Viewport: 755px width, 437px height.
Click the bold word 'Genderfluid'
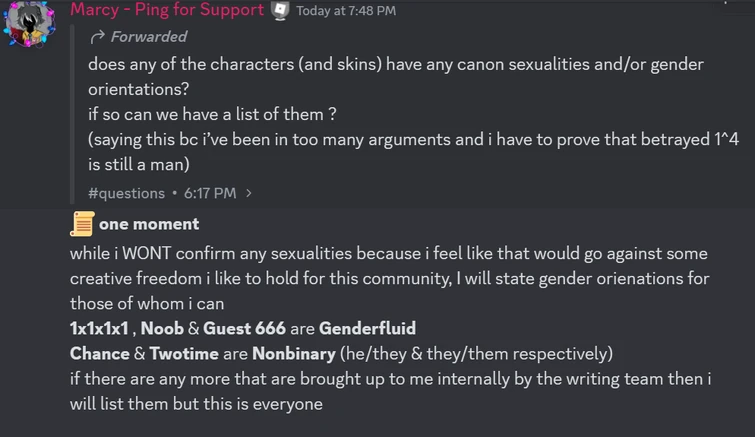(x=367, y=328)
